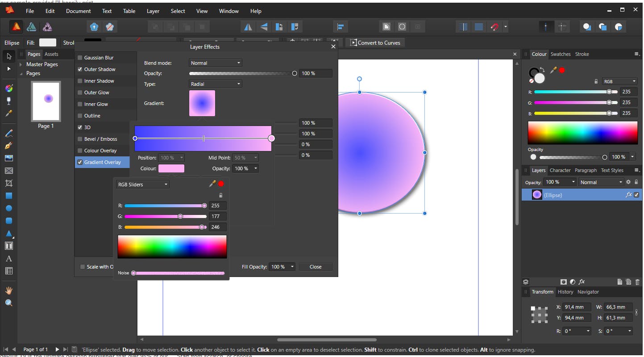The width and height of the screenshot is (644, 357).
Task: Click Convert to Curves button
Action: (x=376, y=43)
